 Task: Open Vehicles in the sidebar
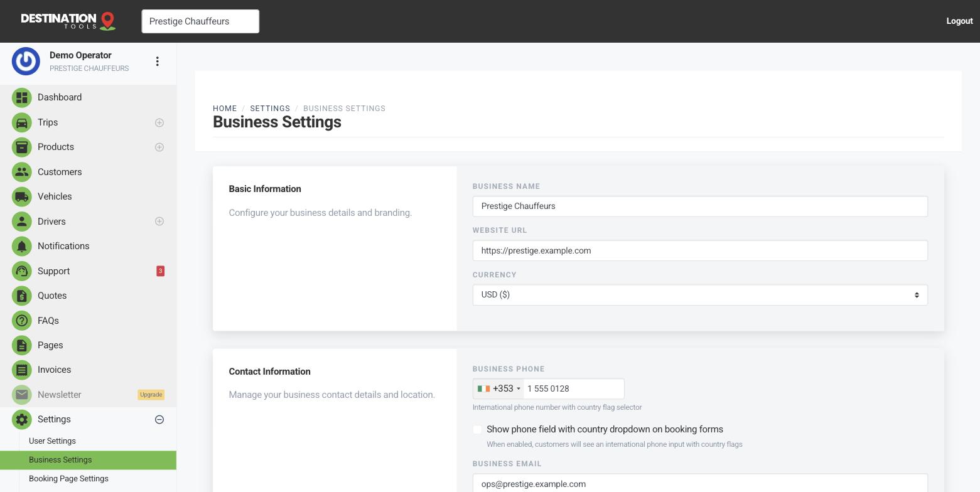point(55,196)
